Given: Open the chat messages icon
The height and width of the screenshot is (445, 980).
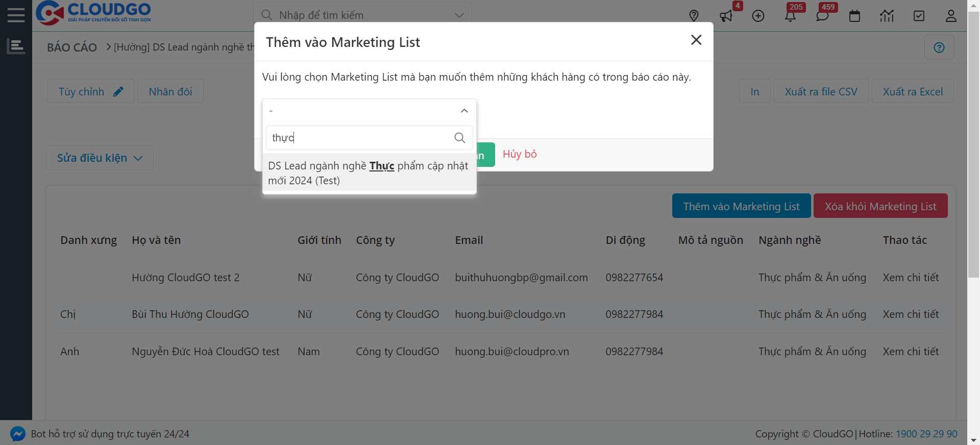Looking at the screenshot, I should pos(822,16).
